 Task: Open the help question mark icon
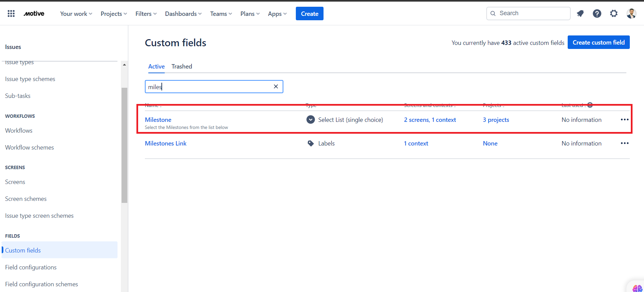coord(597,14)
